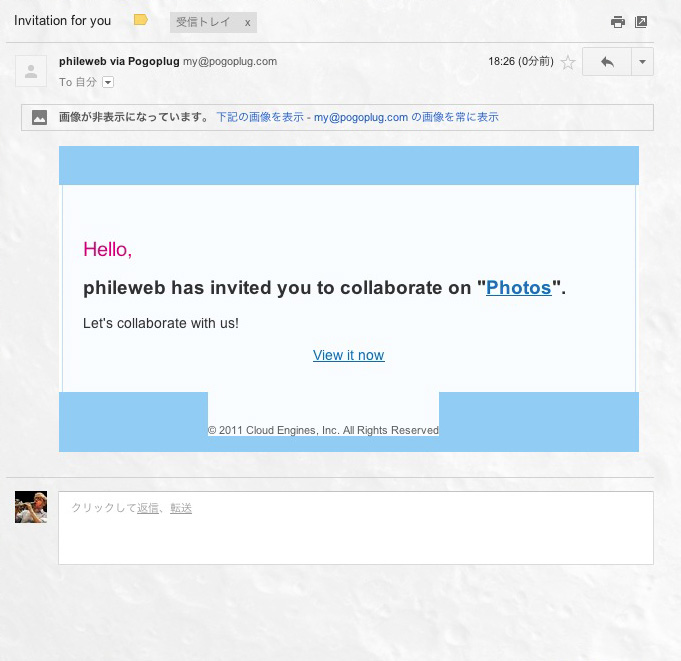Click the 転送 forward link
681x661 pixels.
(181, 508)
